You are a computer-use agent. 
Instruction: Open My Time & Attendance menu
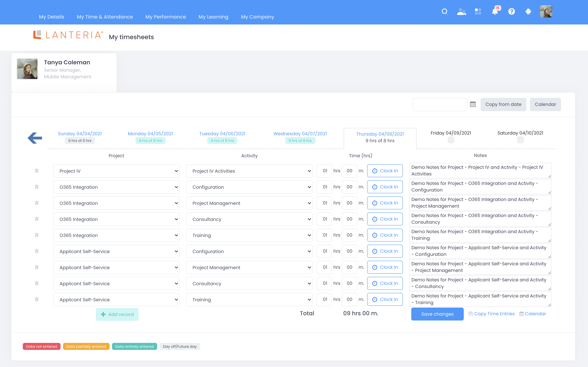click(105, 17)
